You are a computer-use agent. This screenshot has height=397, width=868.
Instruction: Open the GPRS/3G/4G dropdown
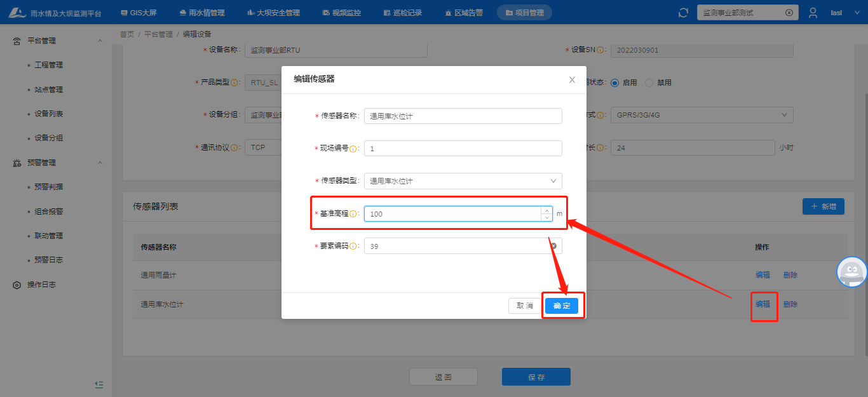click(x=702, y=115)
